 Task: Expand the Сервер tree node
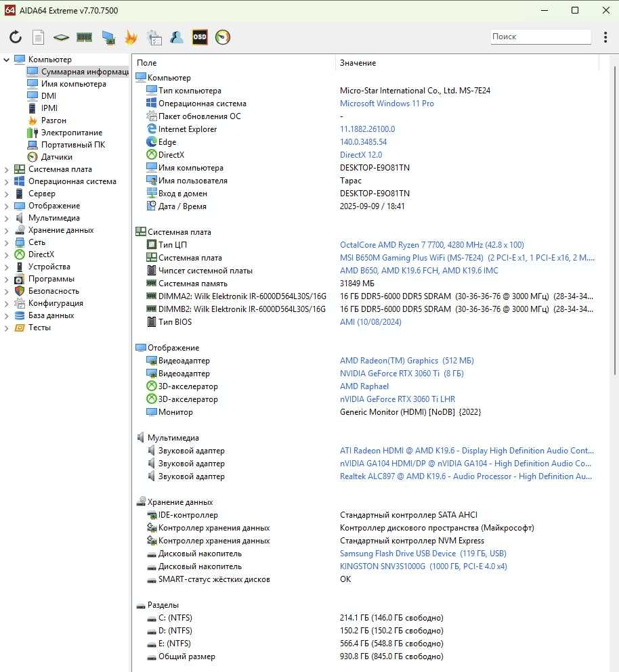pos(7,194)
